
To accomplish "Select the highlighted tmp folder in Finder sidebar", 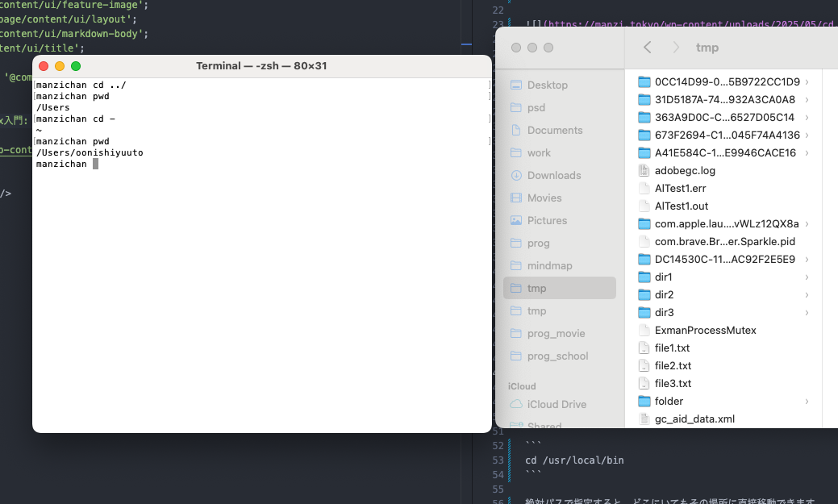I will click(560, 288).
